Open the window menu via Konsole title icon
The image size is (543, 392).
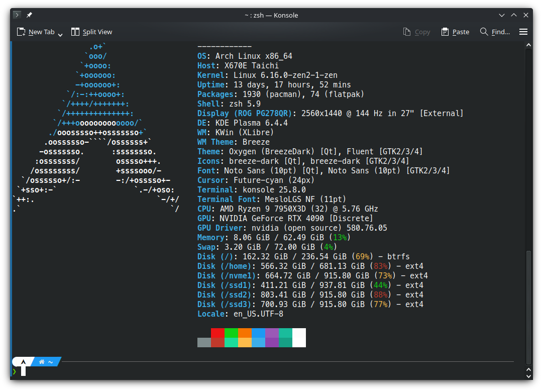coord(17,15)
